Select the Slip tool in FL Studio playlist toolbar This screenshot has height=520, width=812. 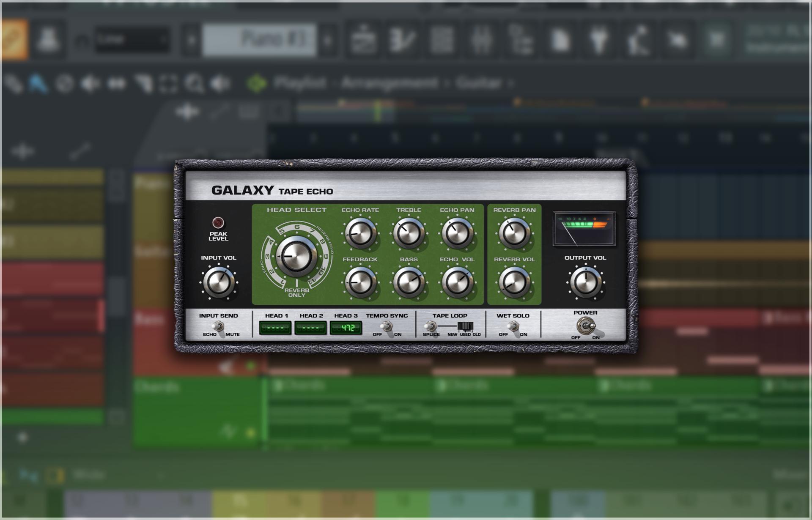point(117,84)
